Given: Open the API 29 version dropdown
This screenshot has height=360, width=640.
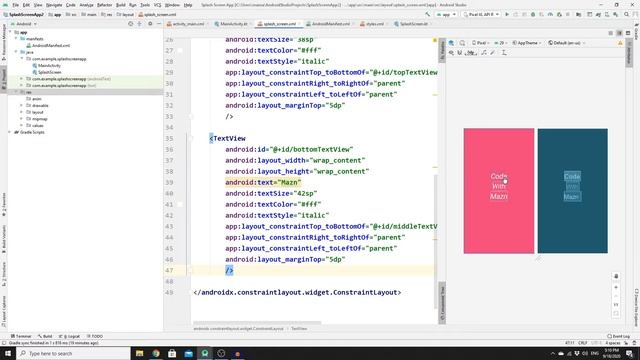Looking at the screenshot, I should point(500,43).
